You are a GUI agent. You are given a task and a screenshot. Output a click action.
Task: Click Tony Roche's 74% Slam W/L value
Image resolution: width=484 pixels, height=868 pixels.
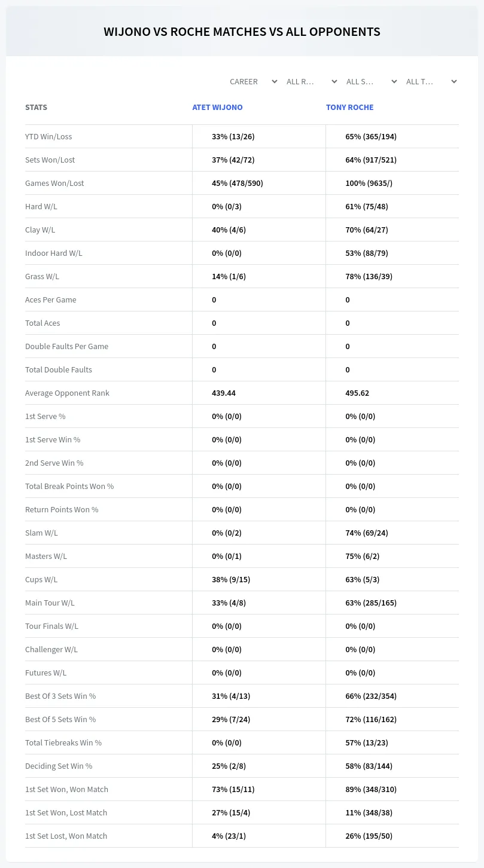(x=367, y=533)
